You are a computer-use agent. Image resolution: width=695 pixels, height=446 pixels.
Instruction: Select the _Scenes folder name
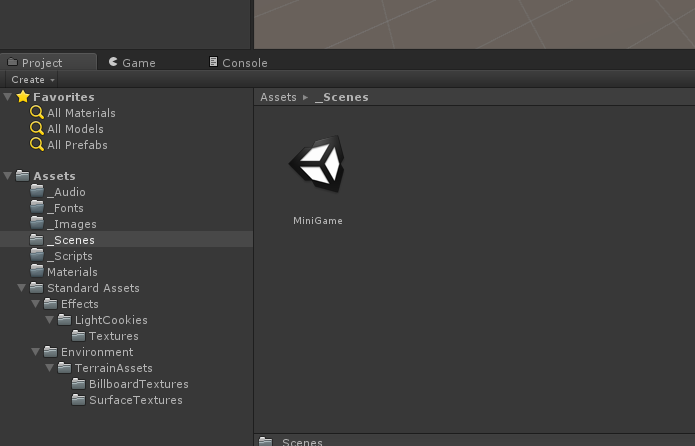(x=70, y=240)
